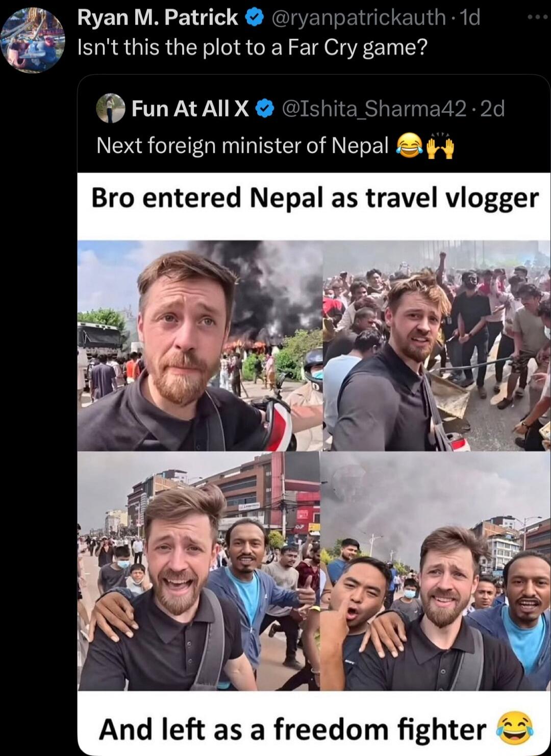Click Ryan M. Patrick's verified badge

pos(254,18)
